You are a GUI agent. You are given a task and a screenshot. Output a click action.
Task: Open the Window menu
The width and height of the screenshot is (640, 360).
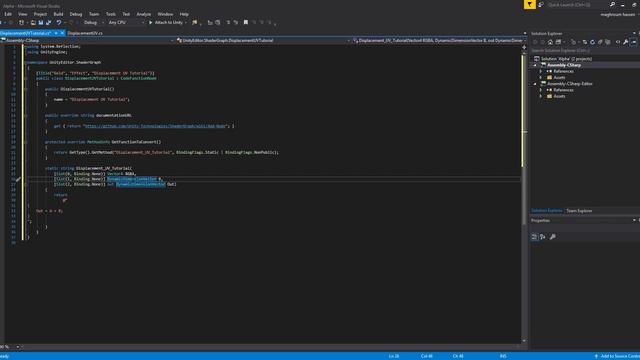pos(165,14)
